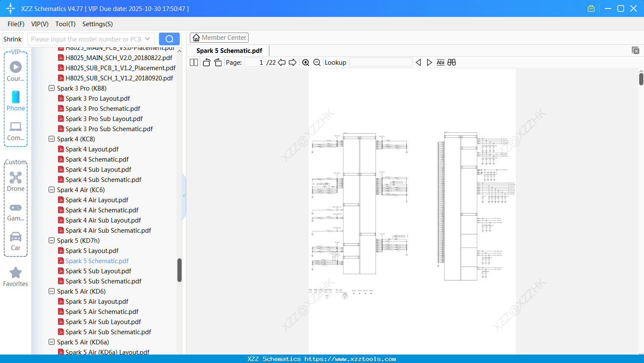
Task: Collapse the Spark 4 Air (KC6) group
Action: tap(51, 190)
